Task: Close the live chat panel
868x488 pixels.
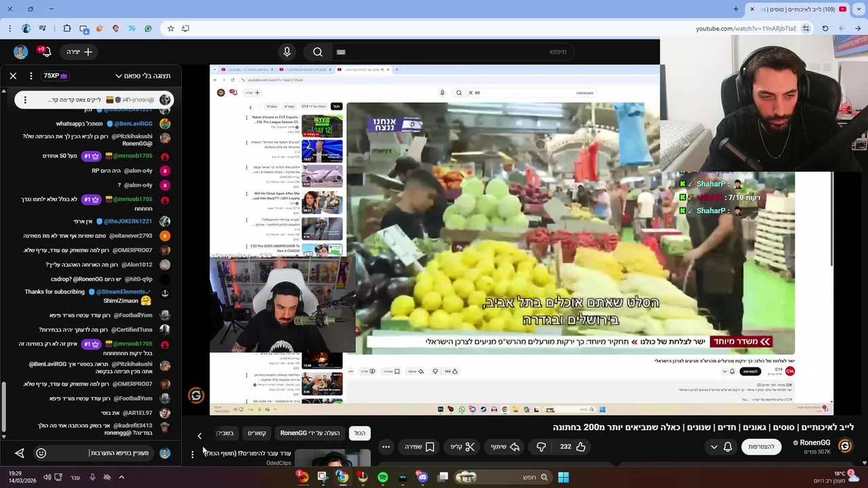Action: click(13, 76)
